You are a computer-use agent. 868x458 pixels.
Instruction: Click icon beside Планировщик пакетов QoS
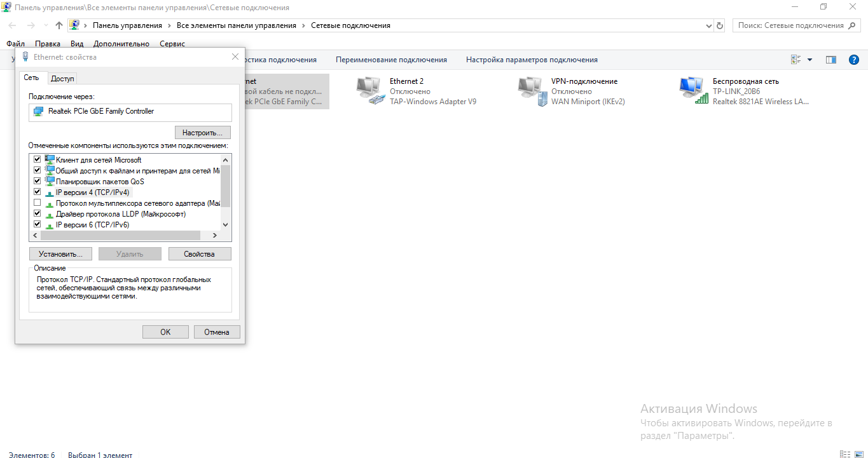coord(50,181)
